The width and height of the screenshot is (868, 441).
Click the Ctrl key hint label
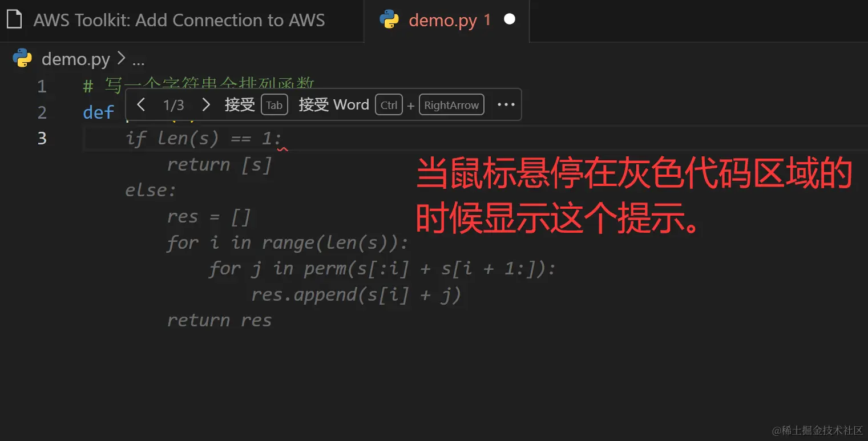click(x=389, y=105)
